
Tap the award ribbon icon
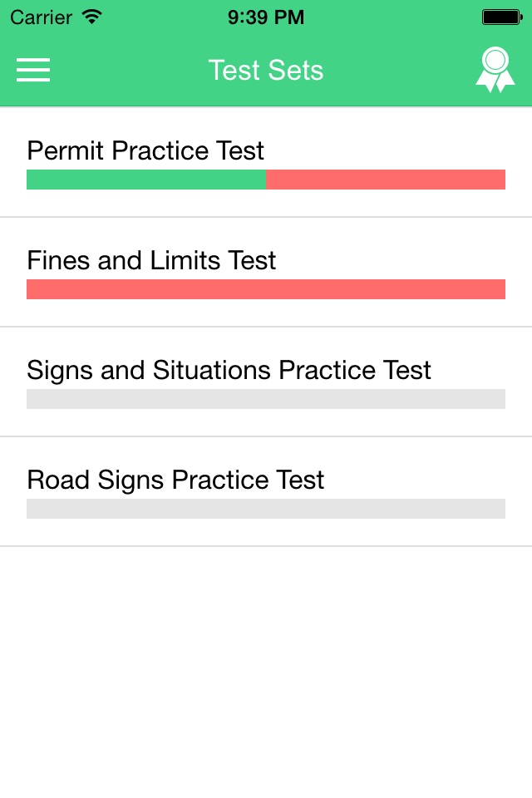[x=495, y=70]
